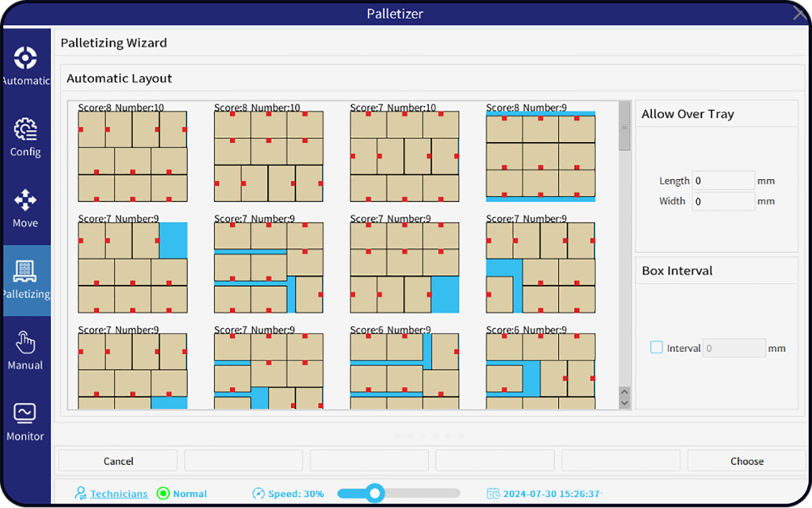The image size is (812, 508).
Task: Click the Technicians link
Action: click(118, 494)
